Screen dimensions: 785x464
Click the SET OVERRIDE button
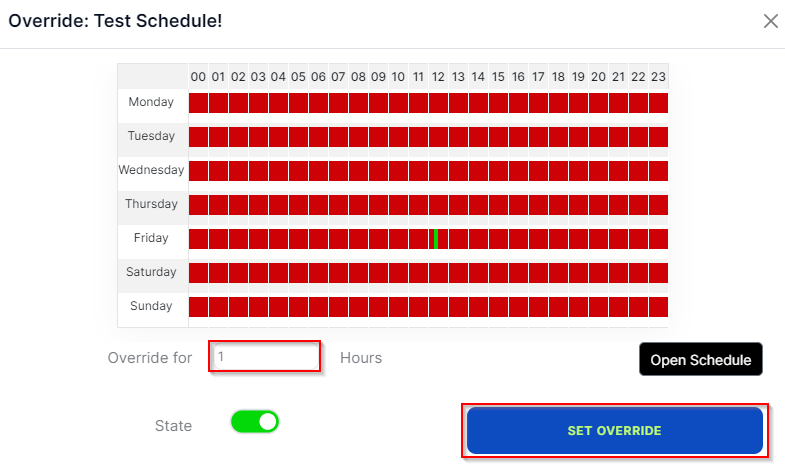click(x=614, y=430)
